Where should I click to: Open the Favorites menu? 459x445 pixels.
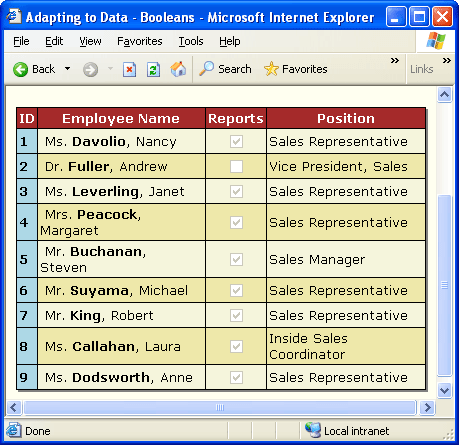click(x=140, y=41)
